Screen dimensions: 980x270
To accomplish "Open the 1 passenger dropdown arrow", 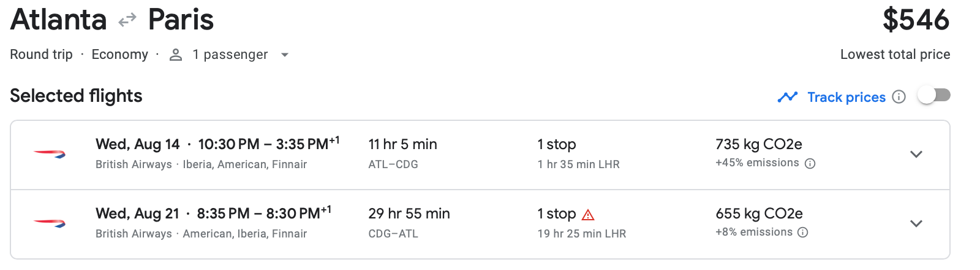I will (x=284, y=55).
